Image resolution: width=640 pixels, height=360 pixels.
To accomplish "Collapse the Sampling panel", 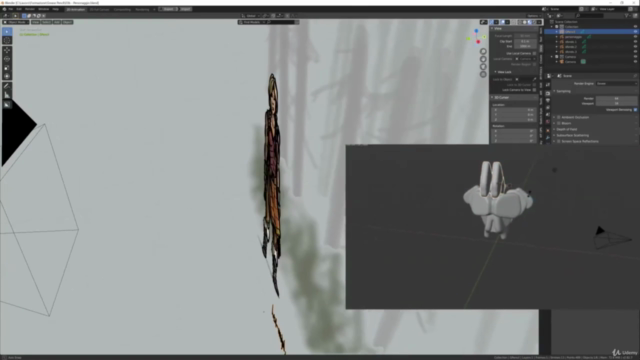I will (563, 91).
